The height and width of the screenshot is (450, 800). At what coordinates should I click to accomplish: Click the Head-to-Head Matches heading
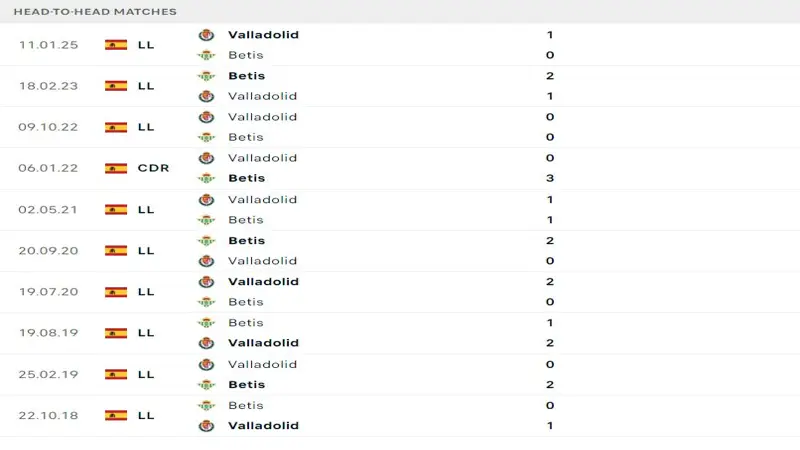[95, 12]
